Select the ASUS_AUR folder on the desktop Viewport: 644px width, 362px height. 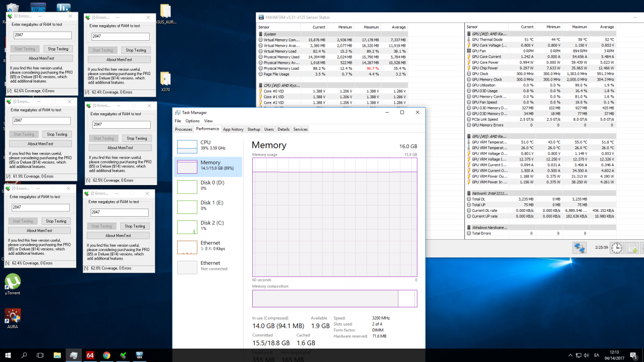pyautogui.click(x=165, y=15)
